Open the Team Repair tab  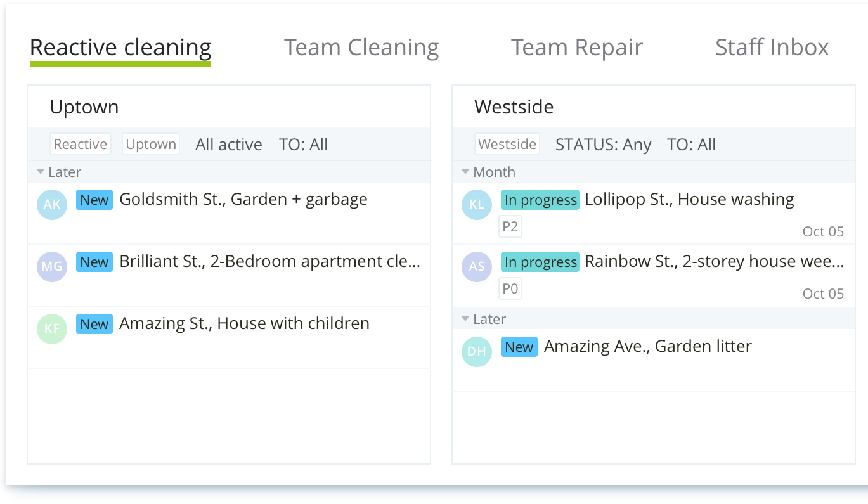click(576, 48)
